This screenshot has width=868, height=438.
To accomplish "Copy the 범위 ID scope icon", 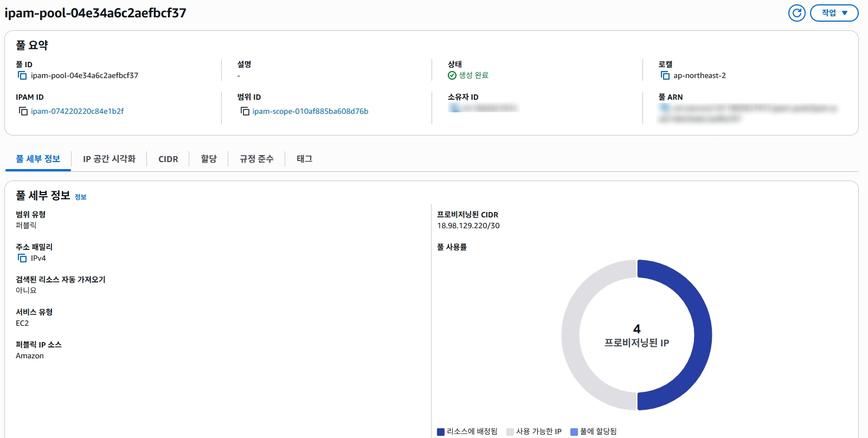I will 245,111.
